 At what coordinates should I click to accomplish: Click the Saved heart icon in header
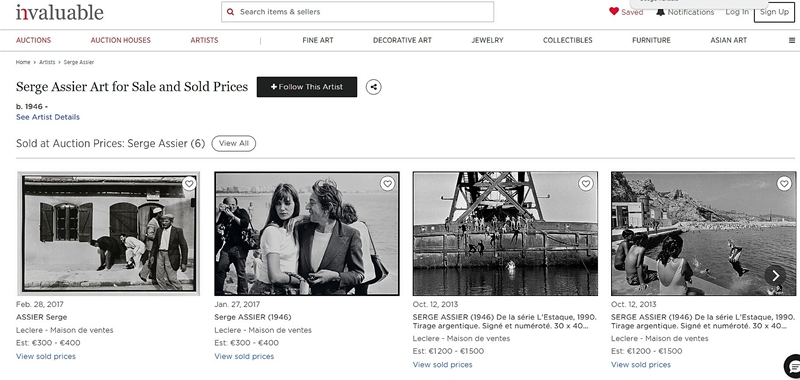click(x=614, y=11)
